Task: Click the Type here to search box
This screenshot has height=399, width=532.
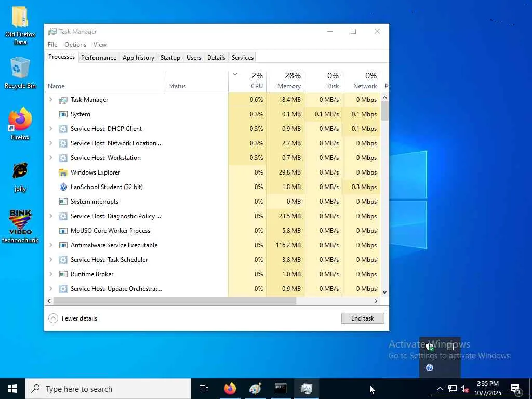Action: pyautogui.click(x=108, y=389)
